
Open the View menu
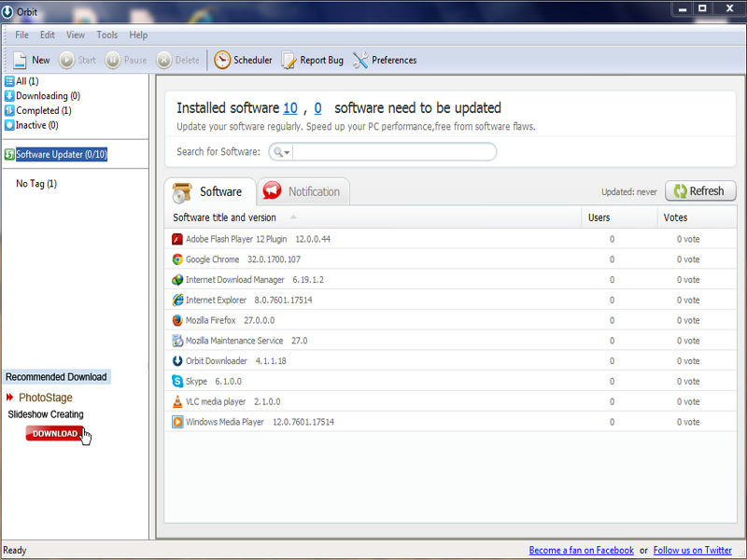tap(76, 35)
